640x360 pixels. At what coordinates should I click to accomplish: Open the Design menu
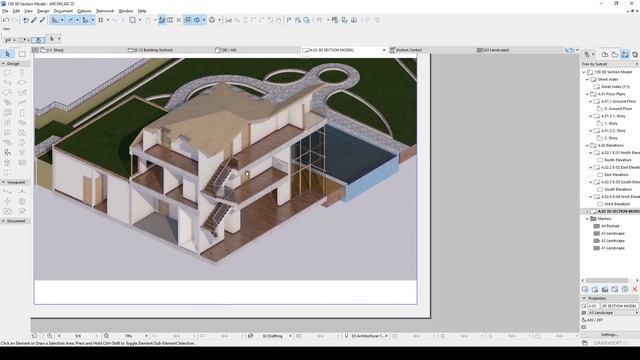(x=43, y=11)
